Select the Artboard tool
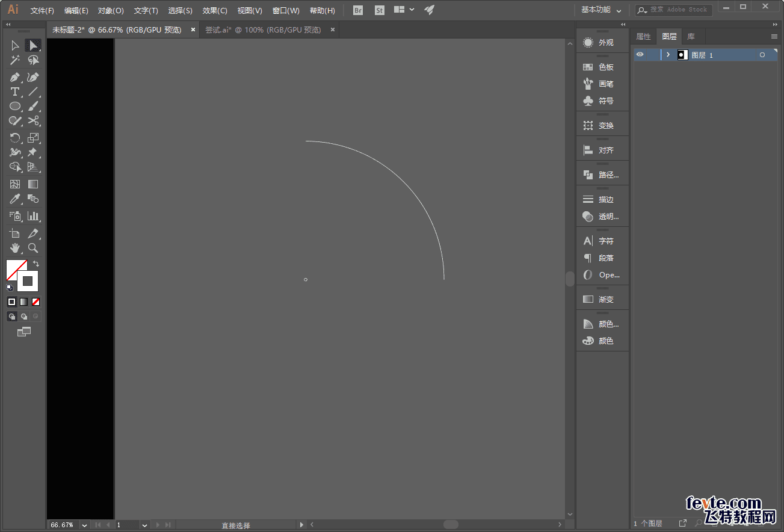Screen dimensions: 784x532 point(15,233)
